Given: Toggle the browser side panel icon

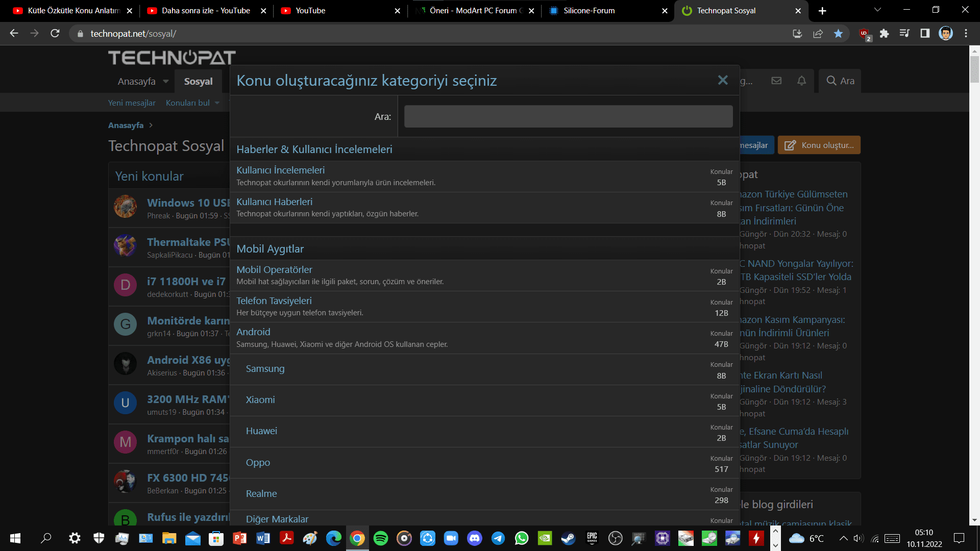Looking at the screenshot, I should coord(925,33).
